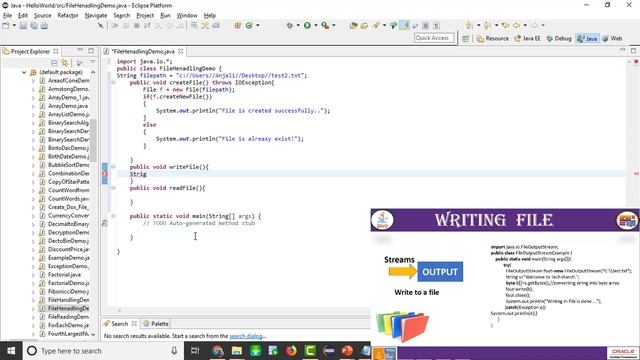The width and height of the screenshot is (640, 360).
Task: Switch to the Palette tab
Action: 156,324
